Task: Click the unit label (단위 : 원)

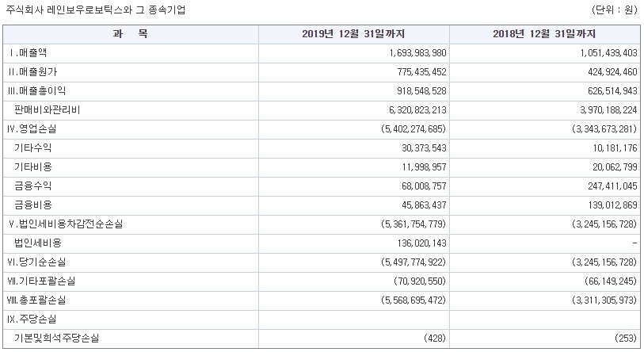Action: [614, 10]
